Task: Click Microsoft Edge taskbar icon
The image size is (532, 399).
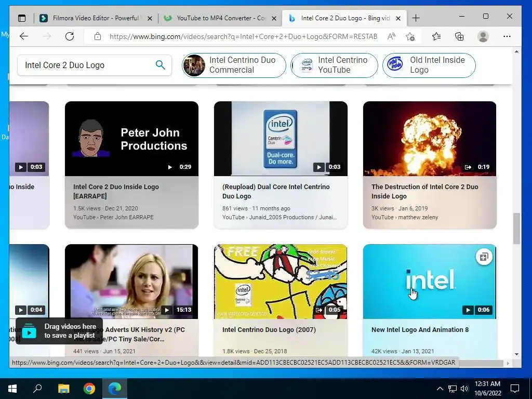Action: pos(115,389)
